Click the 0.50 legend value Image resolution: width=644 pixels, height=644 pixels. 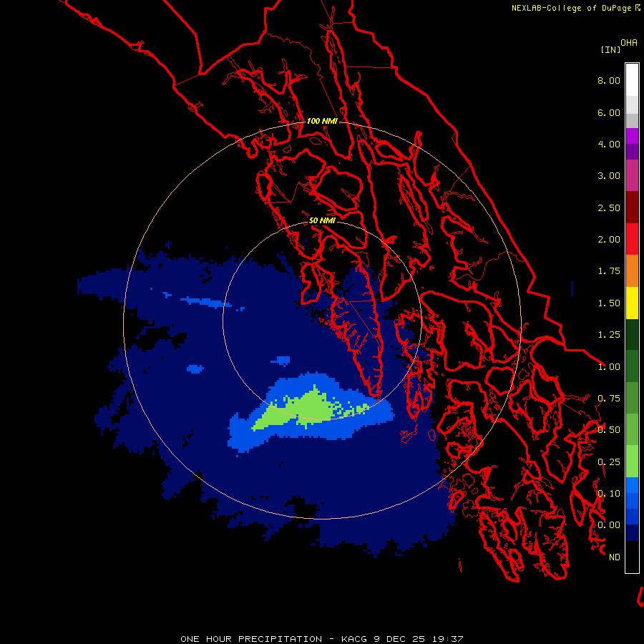click(609, 430)
